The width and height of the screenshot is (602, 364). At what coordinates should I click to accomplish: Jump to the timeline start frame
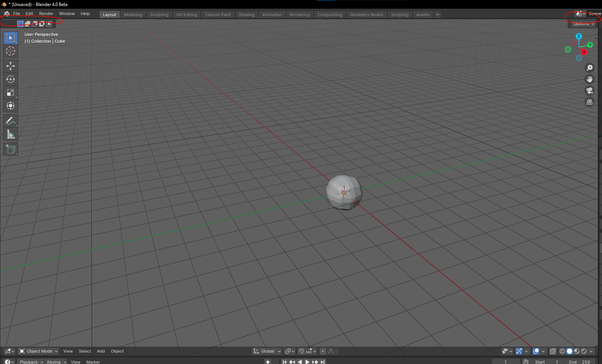pos(285,362)
